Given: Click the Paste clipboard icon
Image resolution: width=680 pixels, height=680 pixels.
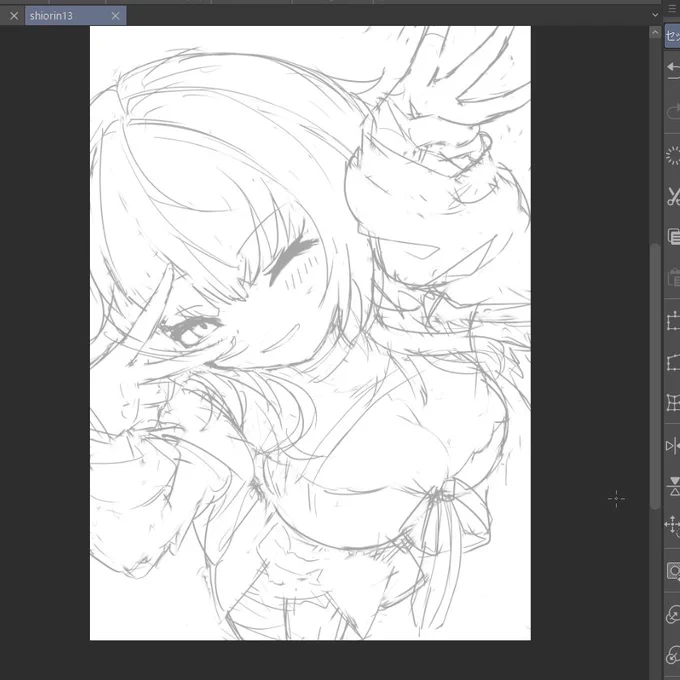Looking at the screenshot, I should [x=673, y=278].
